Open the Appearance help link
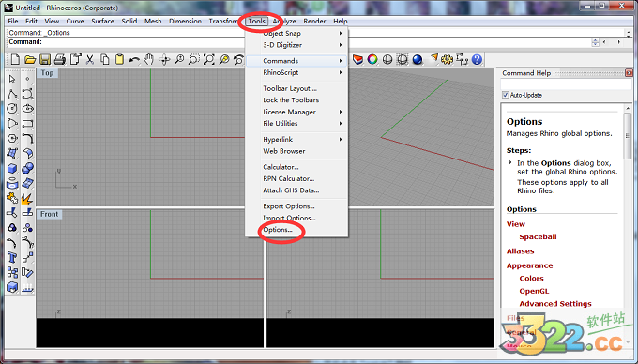Image resolution: width=638 pixels, height=364 pixels. pyautogui.click(x=529, y=265)
